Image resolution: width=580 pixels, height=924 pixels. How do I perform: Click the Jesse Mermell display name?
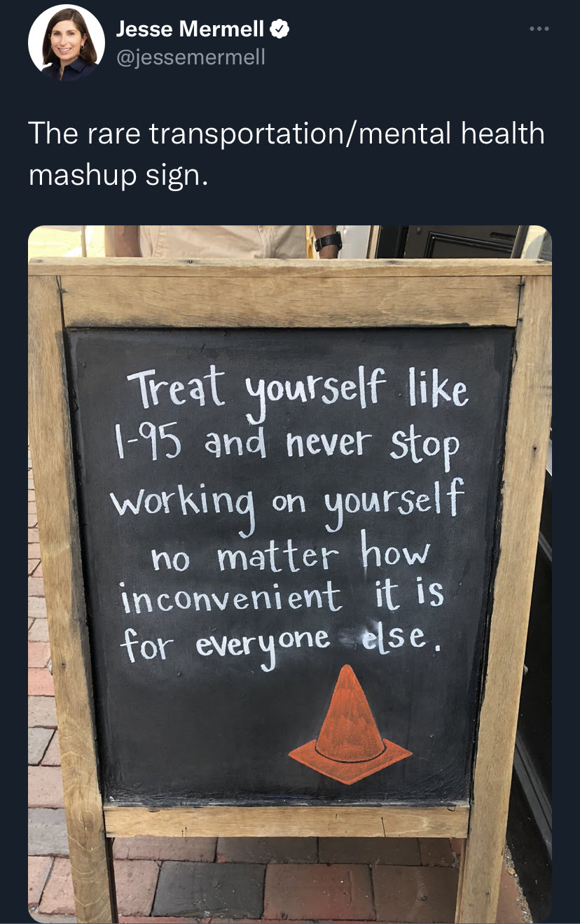click(190, 29)
